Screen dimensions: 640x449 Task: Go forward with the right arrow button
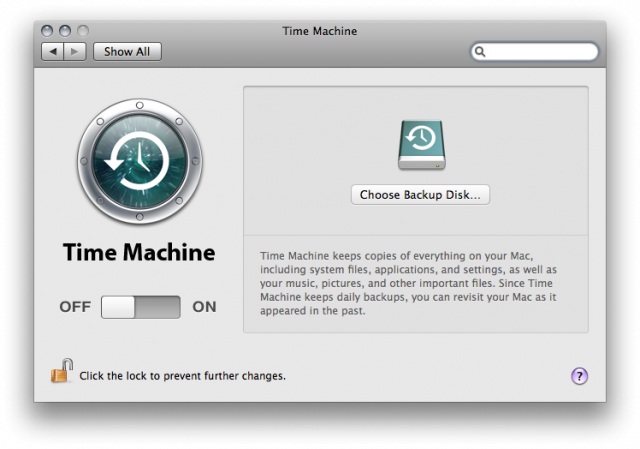[75, 52]
